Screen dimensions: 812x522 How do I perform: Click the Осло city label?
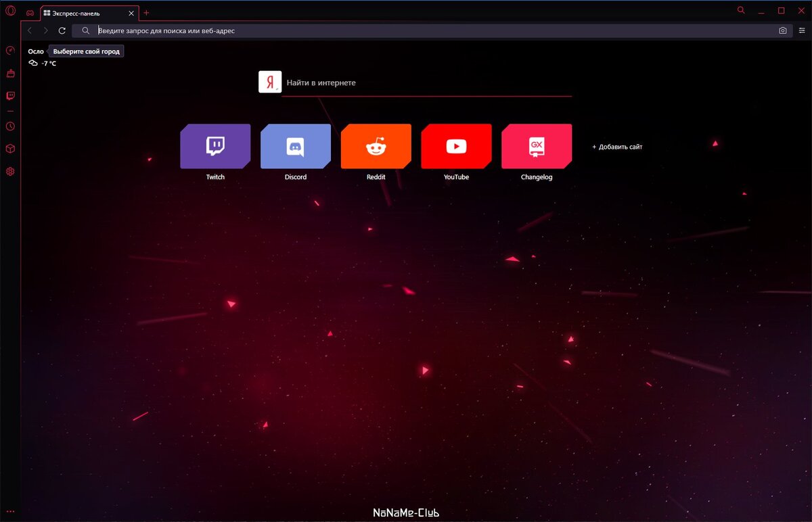36,51
